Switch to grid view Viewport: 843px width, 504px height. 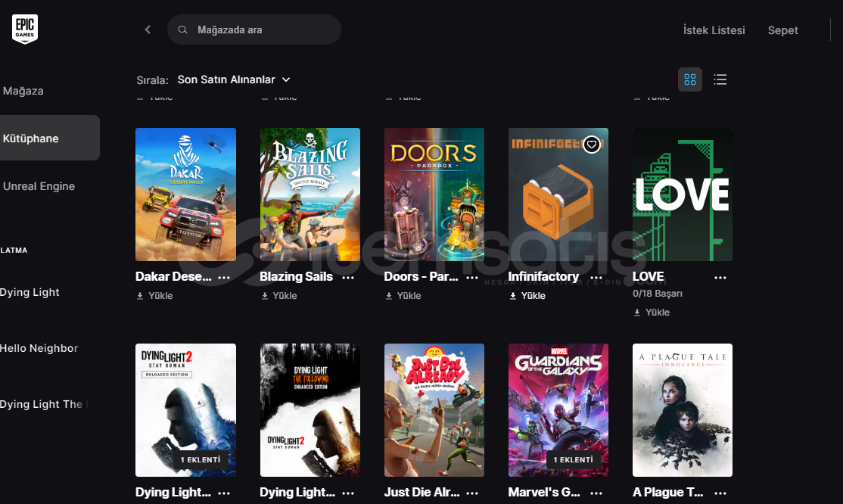690,79
